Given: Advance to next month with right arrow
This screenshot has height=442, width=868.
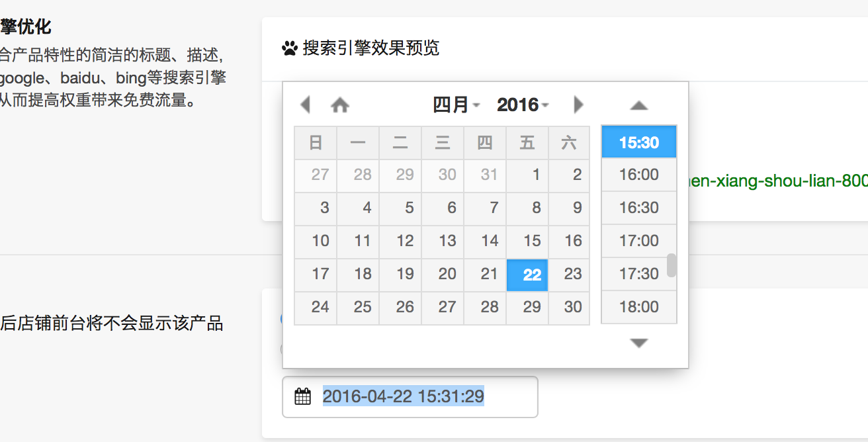Looking at the screenshot, I should pyautogui.click(x=578, y=105).
